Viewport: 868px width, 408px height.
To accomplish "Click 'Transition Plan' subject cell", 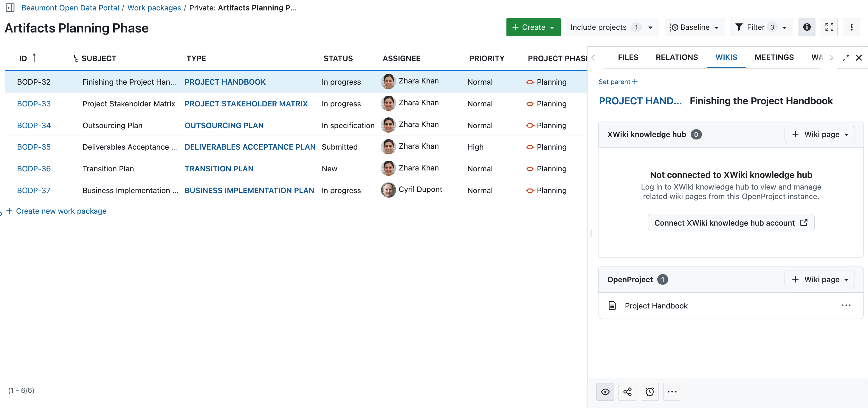I will click(x=108, y=168).
